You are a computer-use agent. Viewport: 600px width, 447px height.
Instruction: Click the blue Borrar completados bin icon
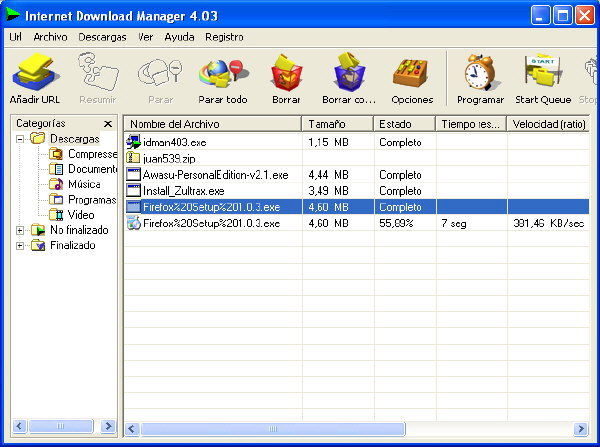pos(349,72)
